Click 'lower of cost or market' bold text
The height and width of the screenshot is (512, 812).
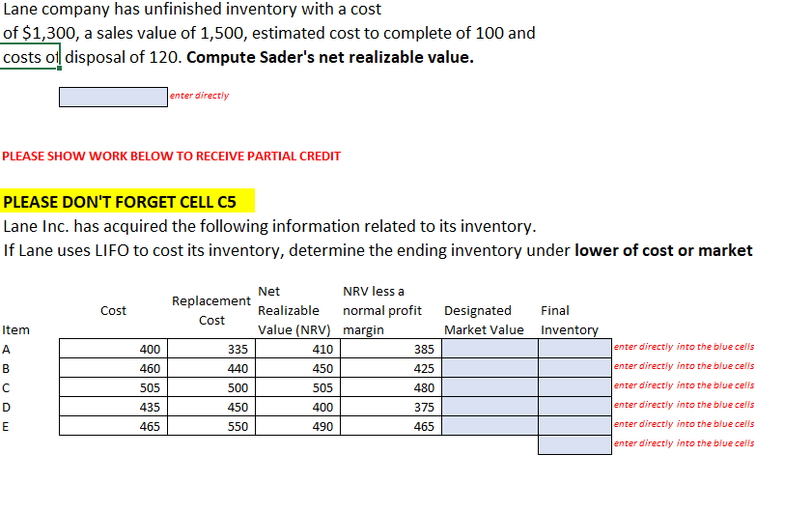tap(663, 250)
